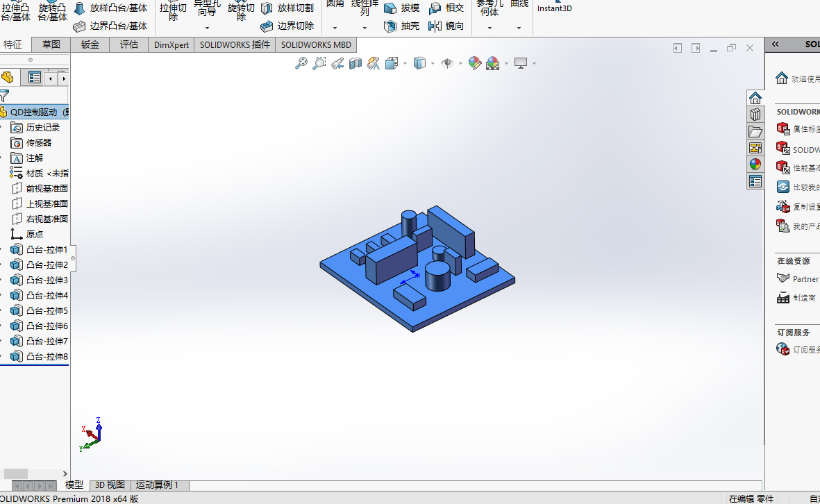Screen dimensions: 820x504
Task: Open the 圆角 fillet dropdown arrow
Action: coord(335,28)
